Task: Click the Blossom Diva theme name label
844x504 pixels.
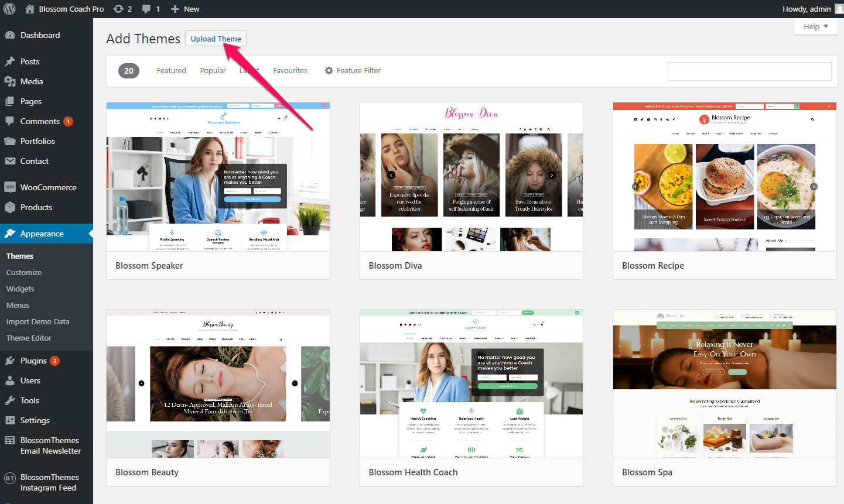Action: point(395,266)
